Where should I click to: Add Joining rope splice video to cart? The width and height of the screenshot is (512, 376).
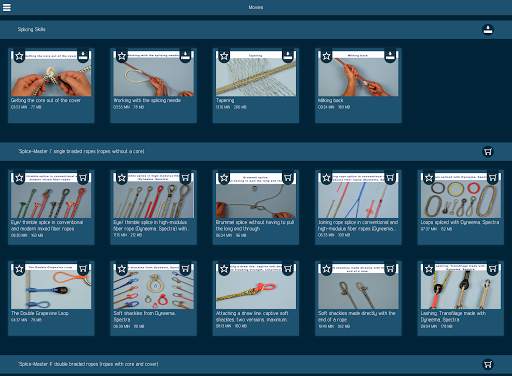click(x=390, y=178)
